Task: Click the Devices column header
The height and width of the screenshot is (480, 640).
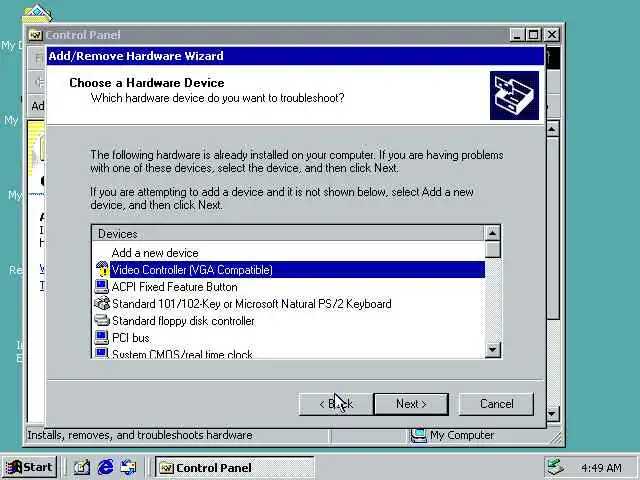Action: click(x=287, y=234)
